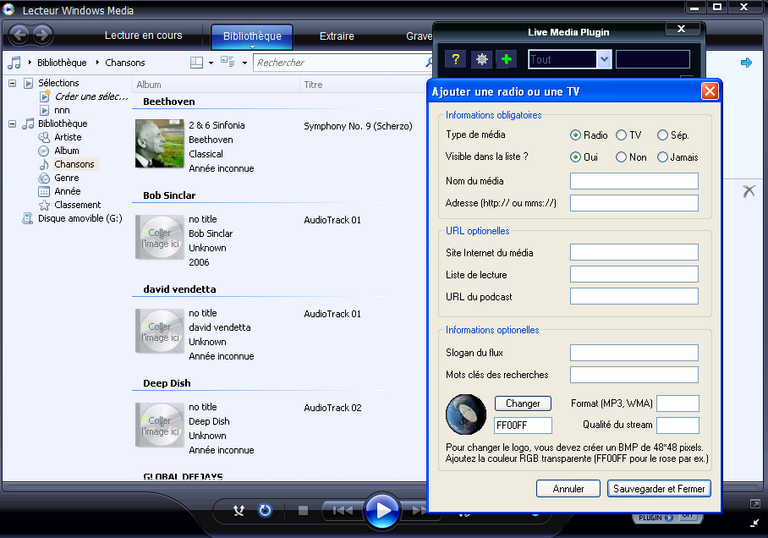
Task: Select TV media type
Action: 621,135
